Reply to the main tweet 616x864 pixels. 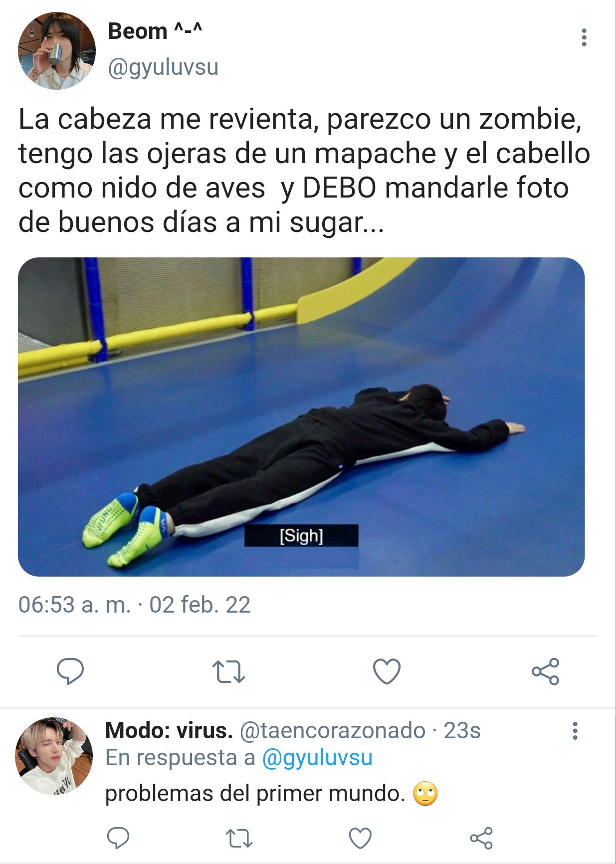70,671
